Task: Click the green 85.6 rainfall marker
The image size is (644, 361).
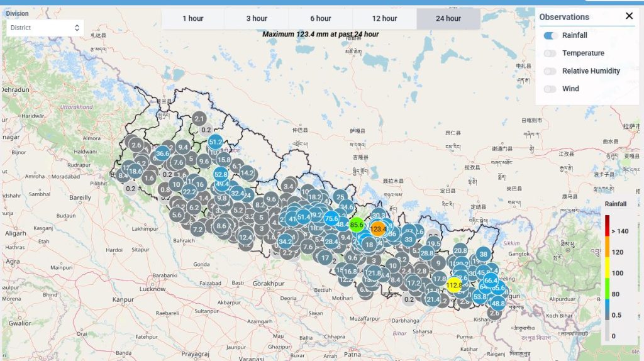Action: 357,225
